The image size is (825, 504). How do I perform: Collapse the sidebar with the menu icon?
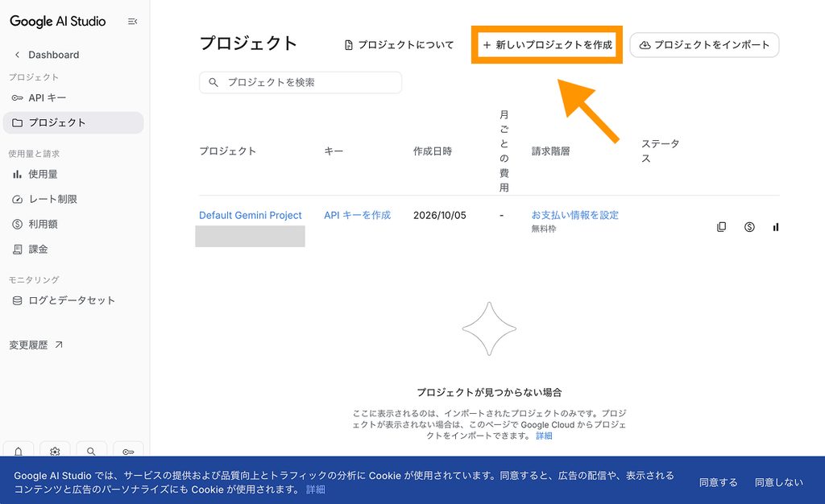pyautogui.click(x=133, y=22)
